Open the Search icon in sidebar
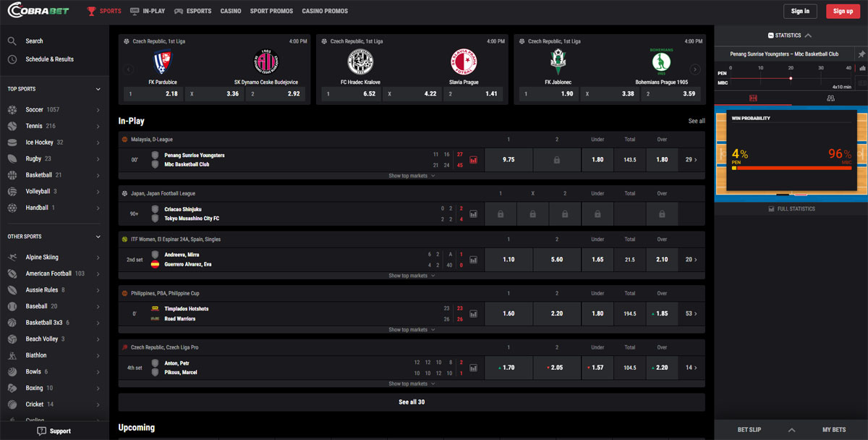The height and width of the screenshot is (440, 868). pyautogui.click(x=12, y=41)
